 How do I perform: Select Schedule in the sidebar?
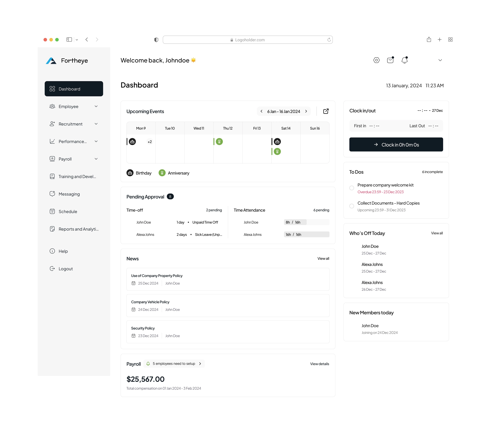[68, 211]
